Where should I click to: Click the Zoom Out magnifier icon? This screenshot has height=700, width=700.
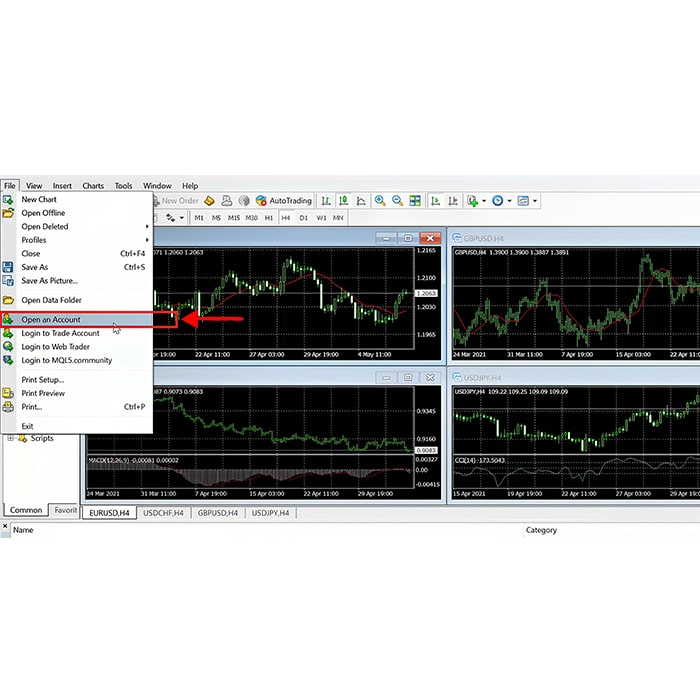[x=397, y=201]
